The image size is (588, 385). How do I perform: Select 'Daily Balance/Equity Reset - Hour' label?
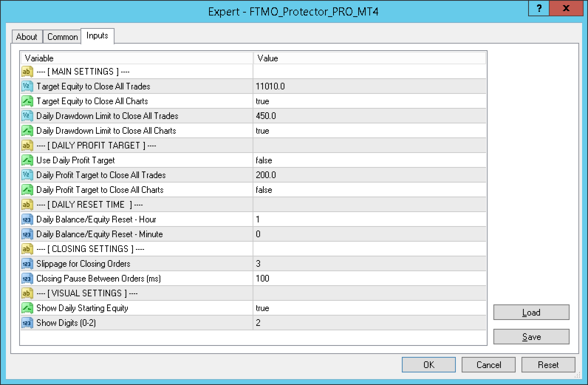[96, 219]
